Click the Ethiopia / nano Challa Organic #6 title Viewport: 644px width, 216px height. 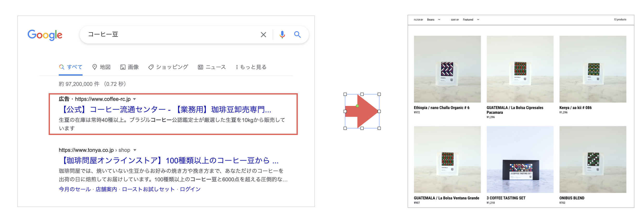coord(442,108)
